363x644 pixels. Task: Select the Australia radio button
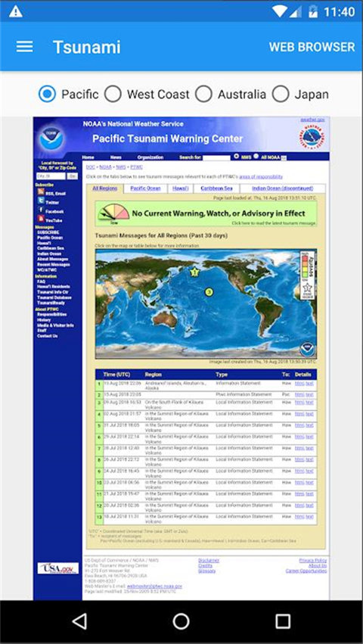pyautogui.click(x=203, y=94)
